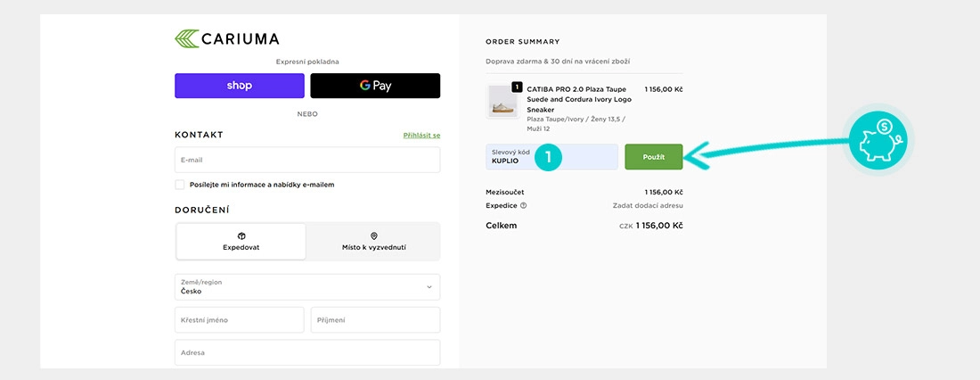This screenshot has height=380, width=980.
Task: Open the Země/region dropdown
Action: 307,286
